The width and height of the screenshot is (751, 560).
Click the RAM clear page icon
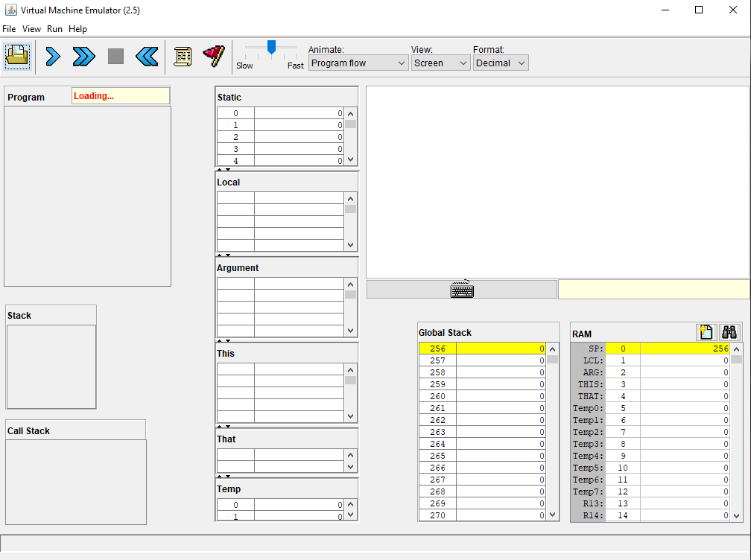click(706, 333)
